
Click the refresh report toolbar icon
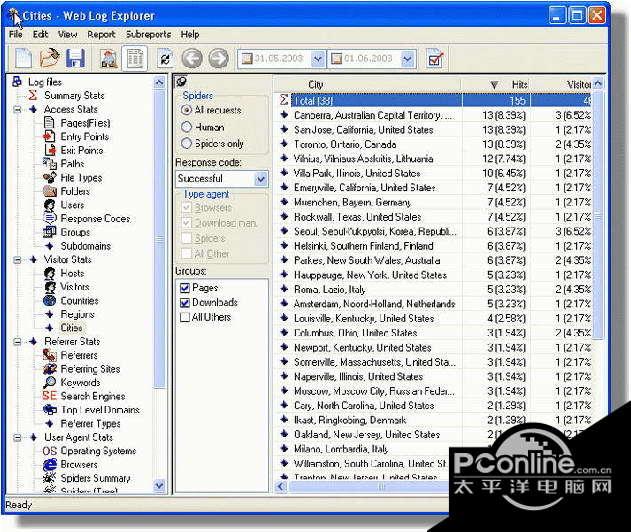(165, 59)
